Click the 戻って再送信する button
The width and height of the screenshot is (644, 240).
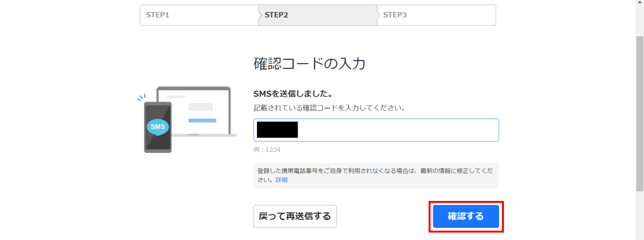295,216
